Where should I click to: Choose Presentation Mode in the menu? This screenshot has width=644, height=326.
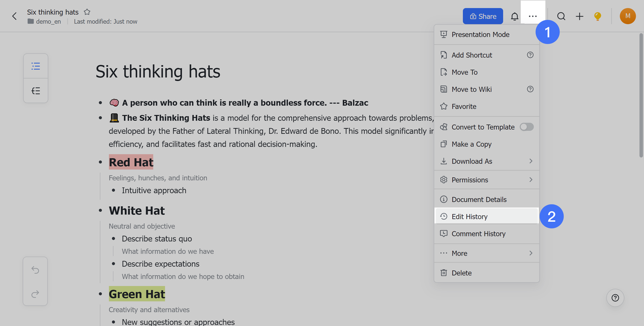point(480,34)
